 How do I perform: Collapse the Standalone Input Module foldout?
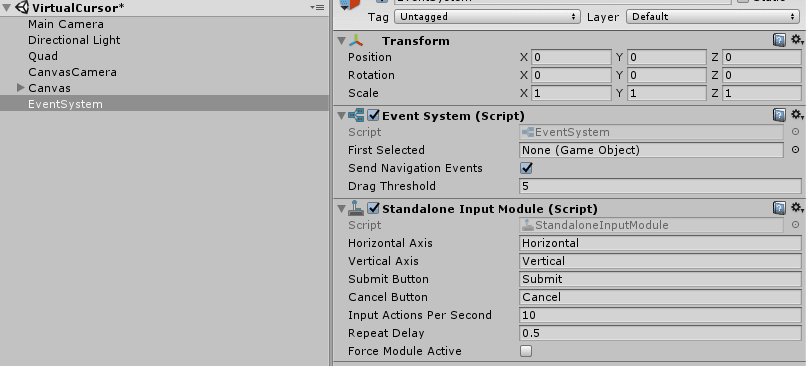click(x=342, y=209)
